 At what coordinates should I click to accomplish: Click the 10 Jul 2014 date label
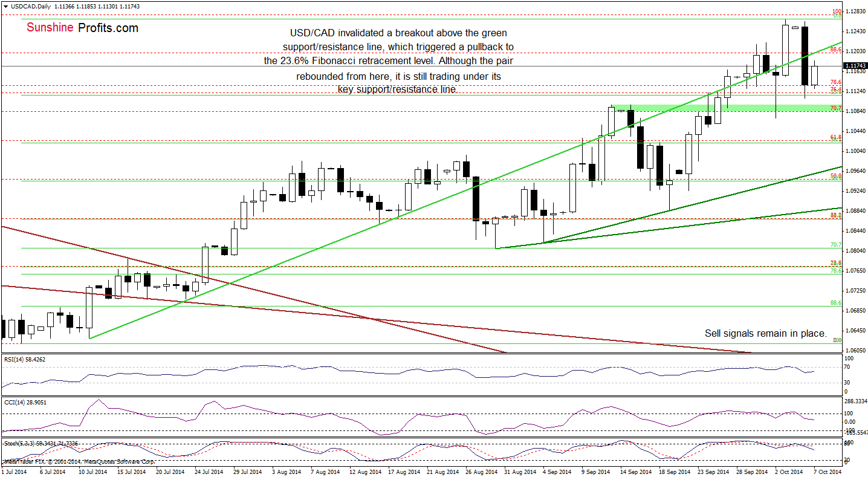pos(93,472)
